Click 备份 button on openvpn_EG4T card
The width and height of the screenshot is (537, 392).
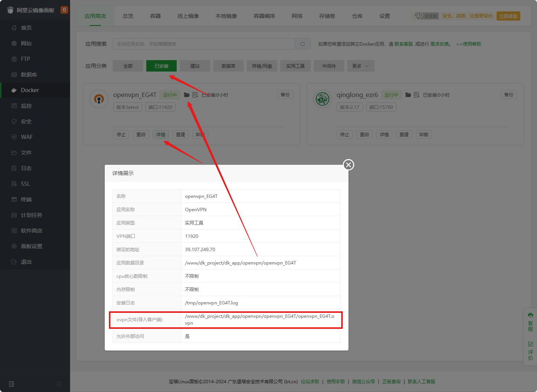click(285, 95)
